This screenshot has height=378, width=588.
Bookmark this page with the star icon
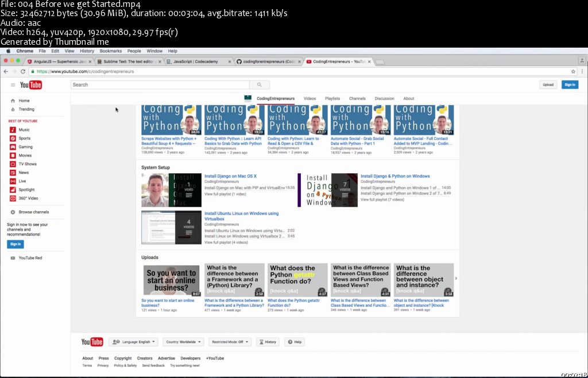tap(573, 72)
